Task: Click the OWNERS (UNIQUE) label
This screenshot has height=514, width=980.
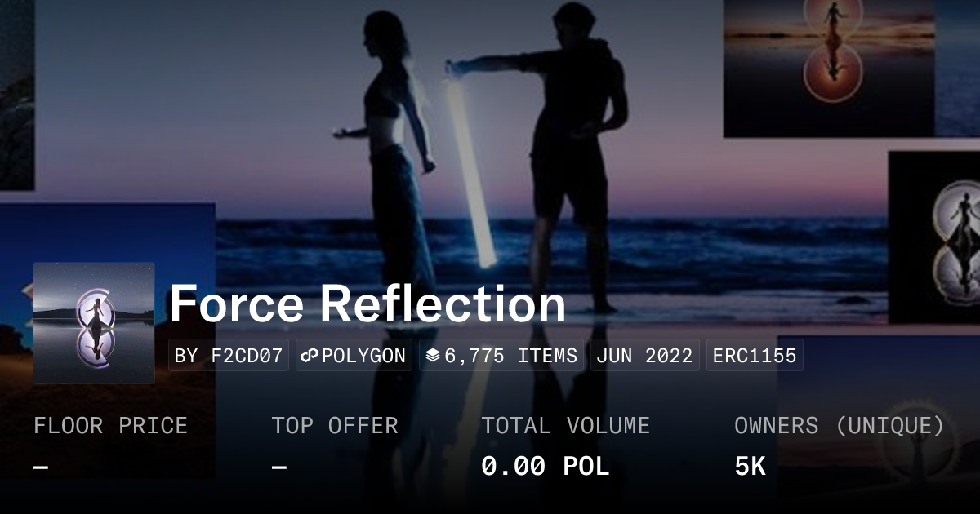Action: point(840,426)
